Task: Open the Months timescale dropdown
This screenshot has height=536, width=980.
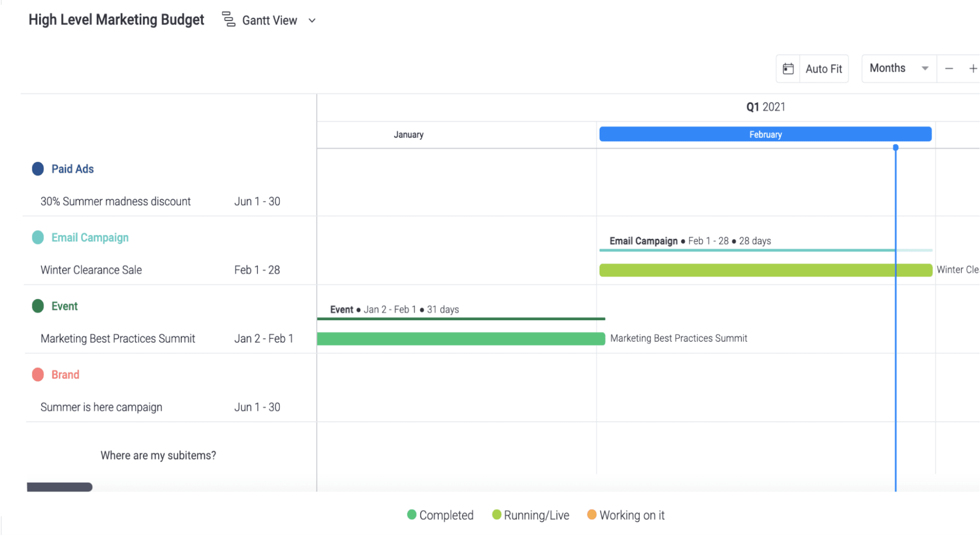Action: [899, 68]
